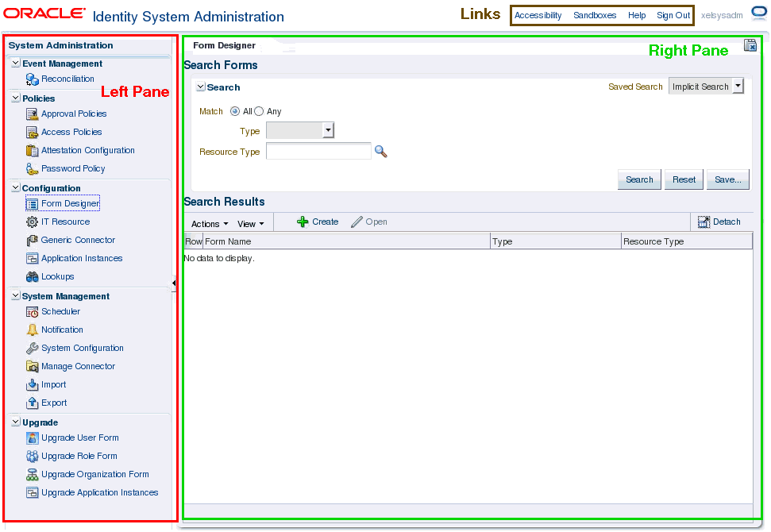Click the Upgrade User Form icon

32,438
